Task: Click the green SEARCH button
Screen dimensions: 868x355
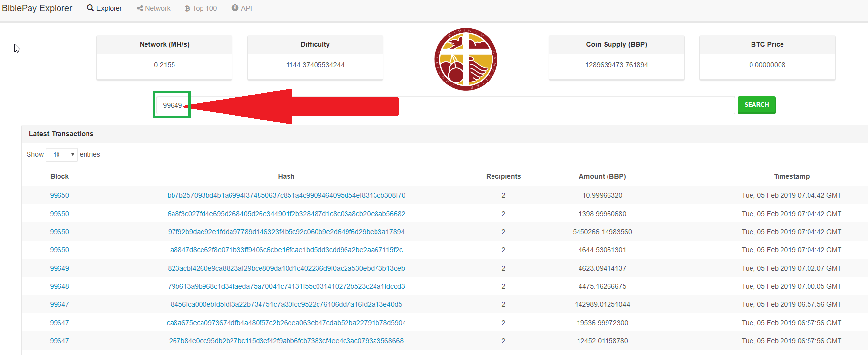Action: (x=756, y=105)
